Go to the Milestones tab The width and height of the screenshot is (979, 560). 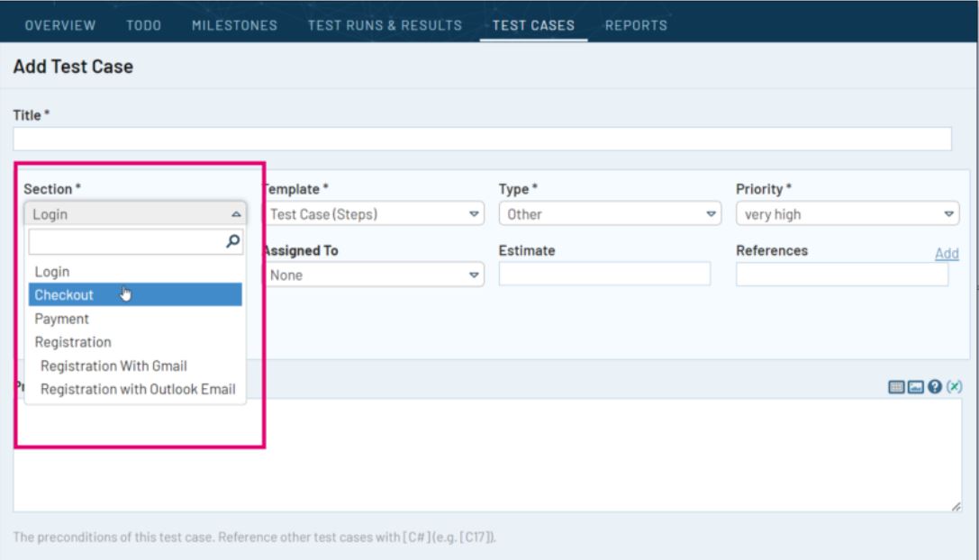(234, 25)
